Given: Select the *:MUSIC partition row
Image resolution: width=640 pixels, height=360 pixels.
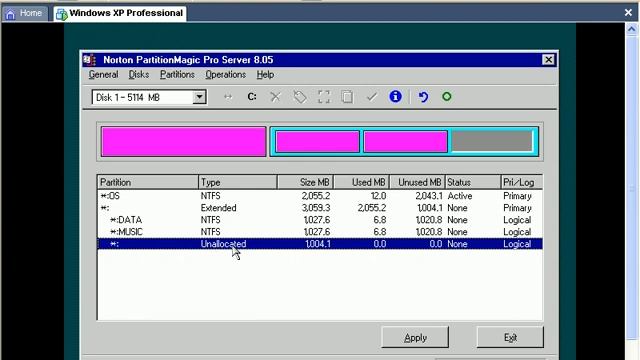Looking at the screenshot, I should pyautogui.click(x=320, y=232).
